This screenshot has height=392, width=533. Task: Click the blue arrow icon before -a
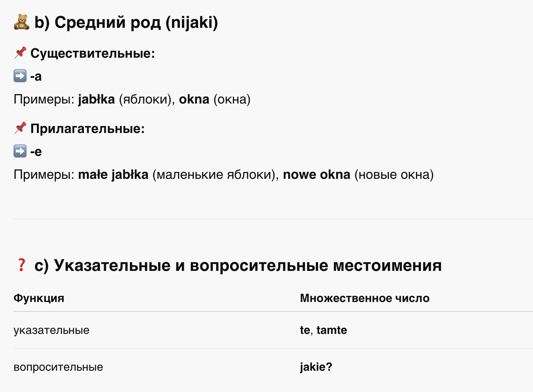[20, 76]
